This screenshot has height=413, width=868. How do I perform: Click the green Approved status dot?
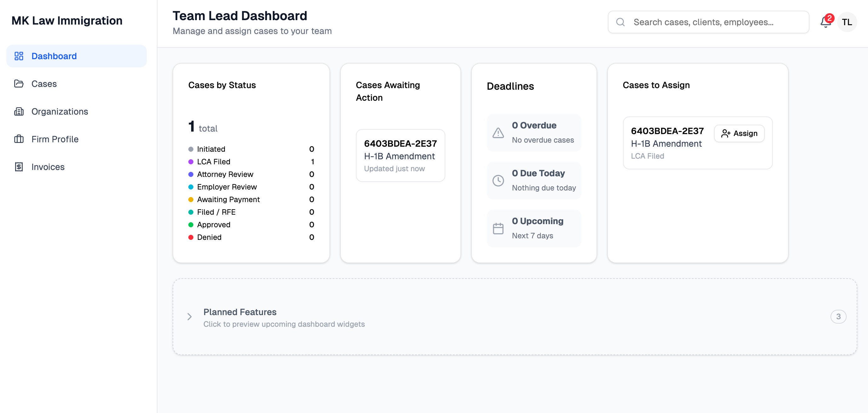191,225
